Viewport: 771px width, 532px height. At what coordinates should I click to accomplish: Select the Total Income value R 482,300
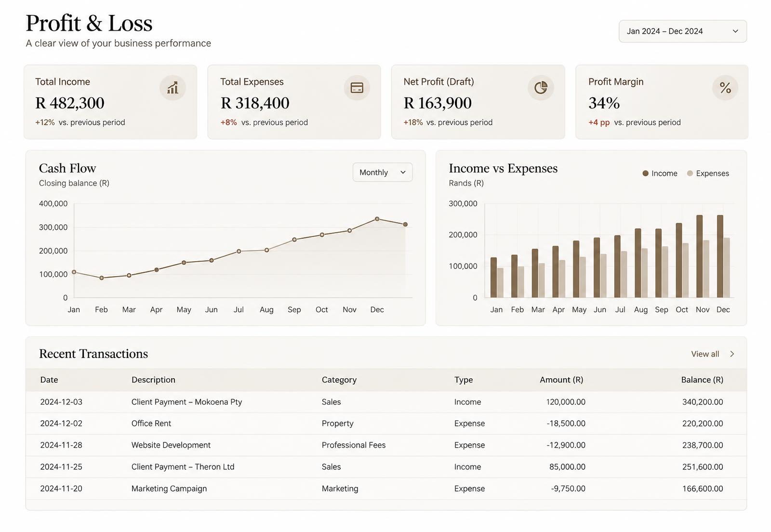[70, 103]
